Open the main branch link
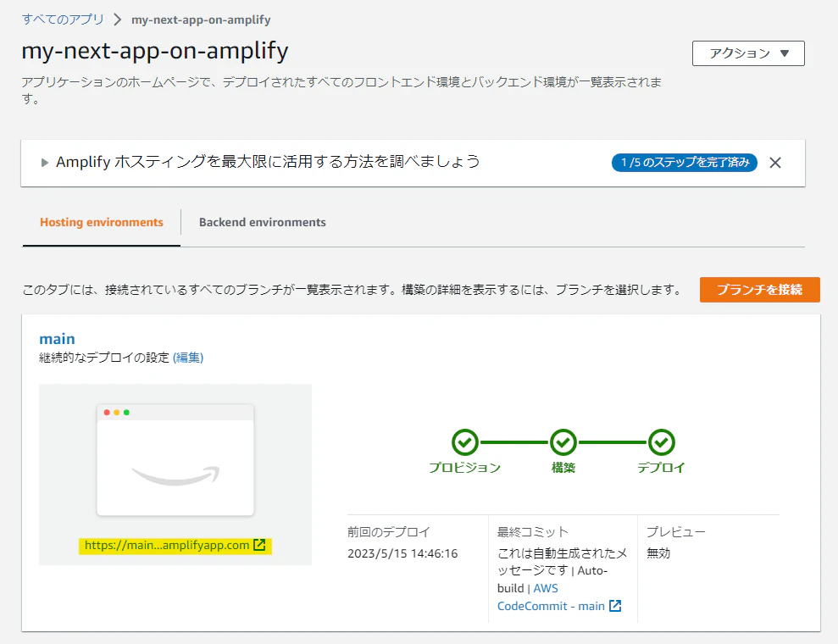The height and width of the screenshot is (644, 838). (57, 339)
